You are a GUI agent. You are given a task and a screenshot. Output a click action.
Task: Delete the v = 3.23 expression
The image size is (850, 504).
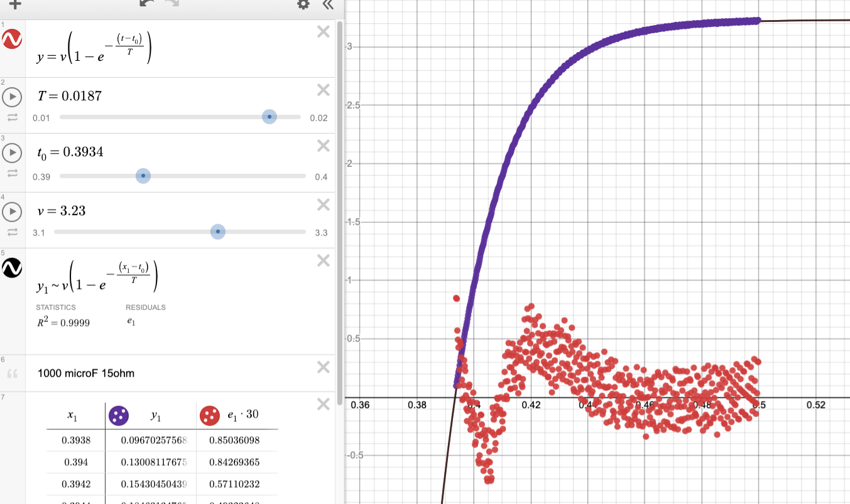[x=324, y=205]
